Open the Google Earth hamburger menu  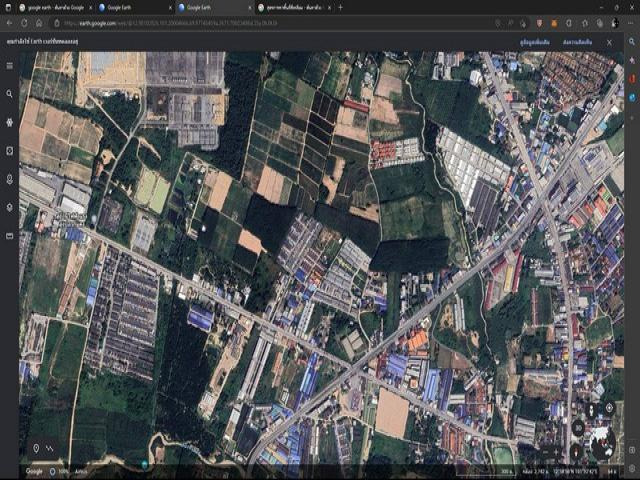(x=10, y=66)
